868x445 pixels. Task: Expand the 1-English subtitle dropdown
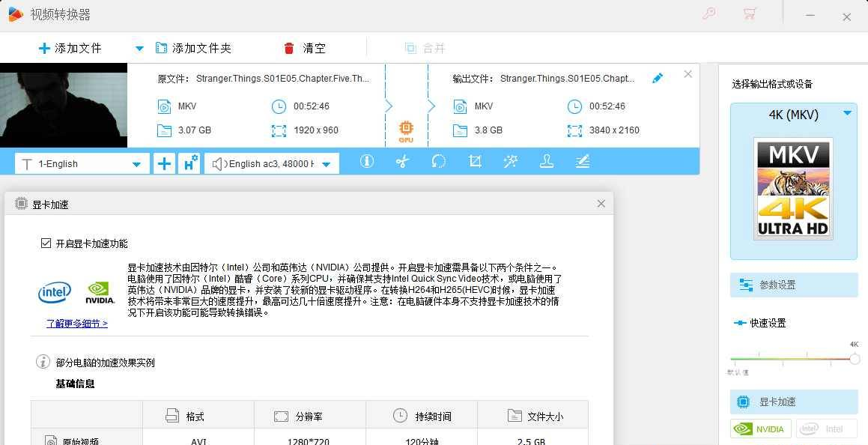click(136, 164)
